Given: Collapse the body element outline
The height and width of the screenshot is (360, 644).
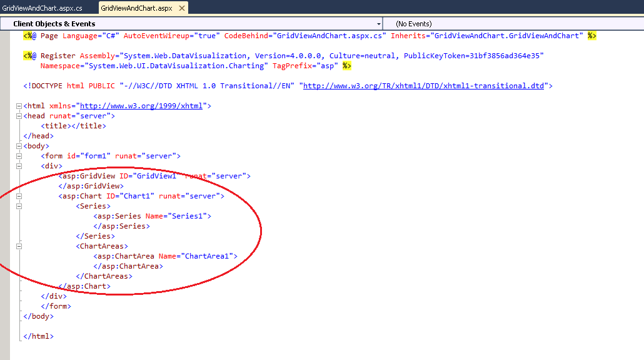Looking at the screenshot, I should [19, 146].
